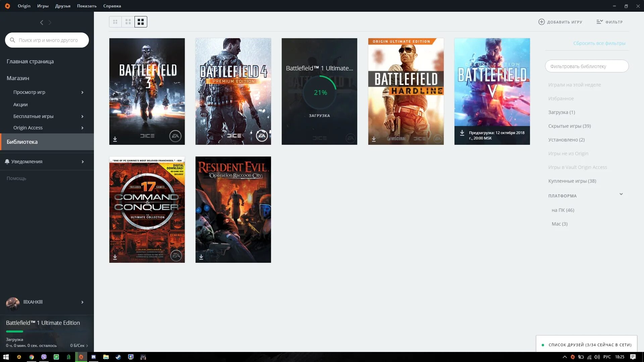
Task: Open Steam from Windows taskbar
Action: (118, 357)
